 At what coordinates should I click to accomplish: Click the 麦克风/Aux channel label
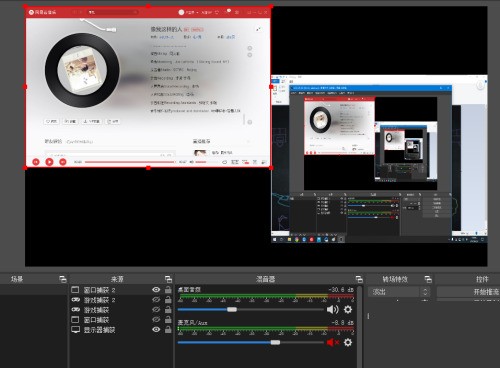(192, 323)
